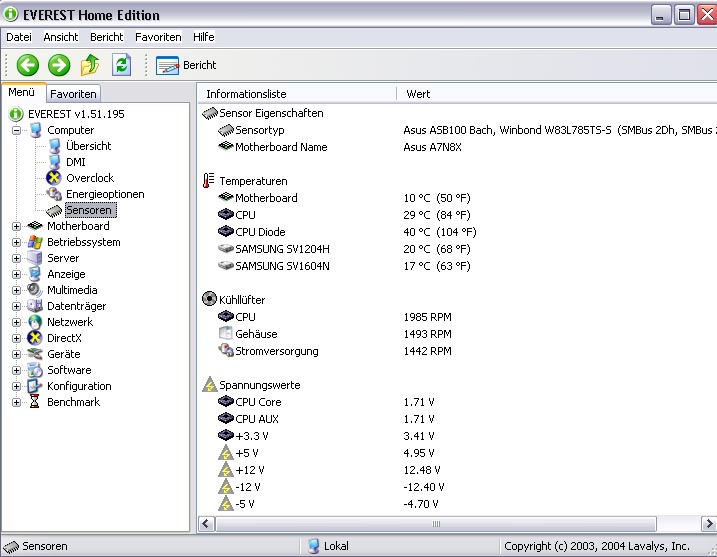Image resolution: width=717 pixels, height=557 pixels.
Task: Open the Datei menu
Action: pyautogui.click(x=19, y=37)
